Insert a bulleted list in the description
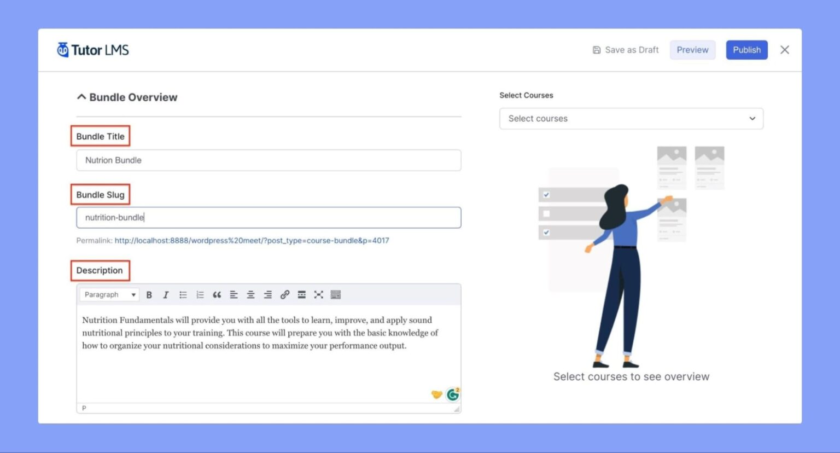 pyautogui.click(x=183, y=295)
